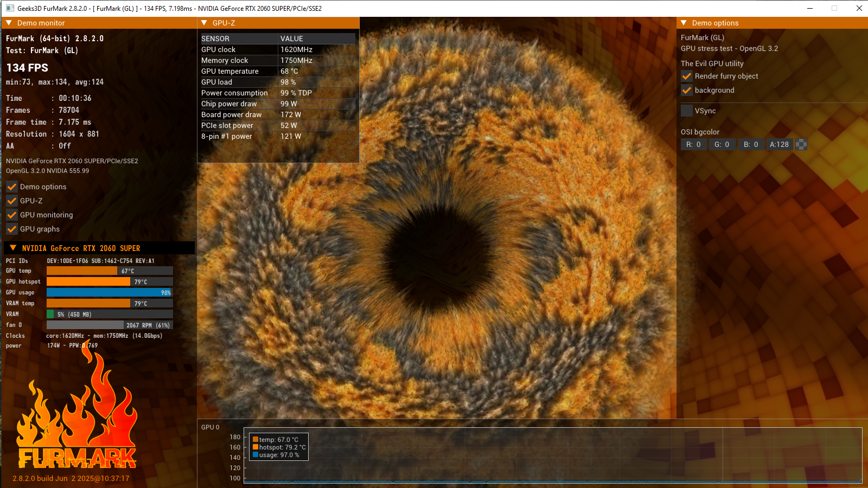Disable the background rendering checkbox
The height and width of the screenshot is (488, 868).
point(687,90)
